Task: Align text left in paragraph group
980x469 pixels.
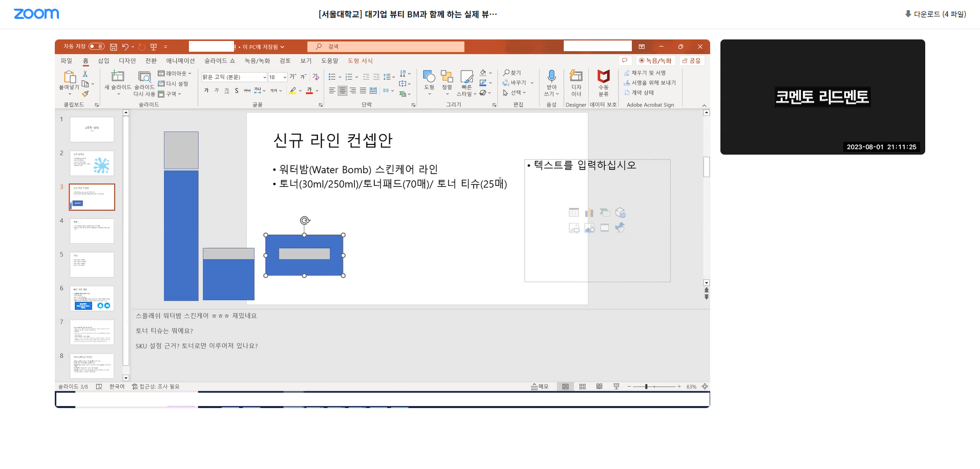Action: [x=332, y=91]
